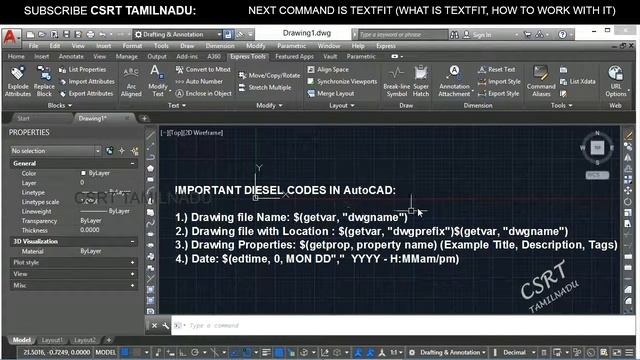Expand the View properties section
640x360 pixels.
(132, 274)
